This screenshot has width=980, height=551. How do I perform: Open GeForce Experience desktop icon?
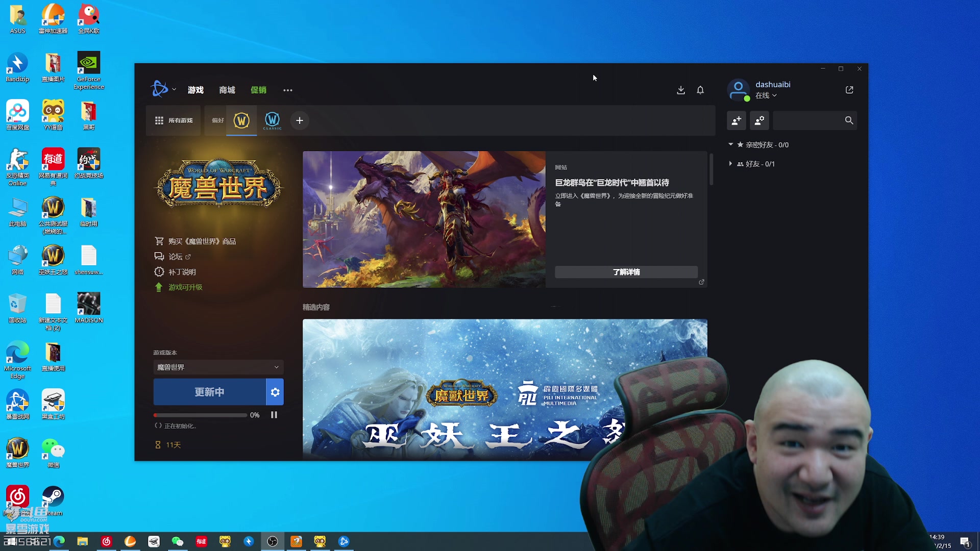coord(88,70)
